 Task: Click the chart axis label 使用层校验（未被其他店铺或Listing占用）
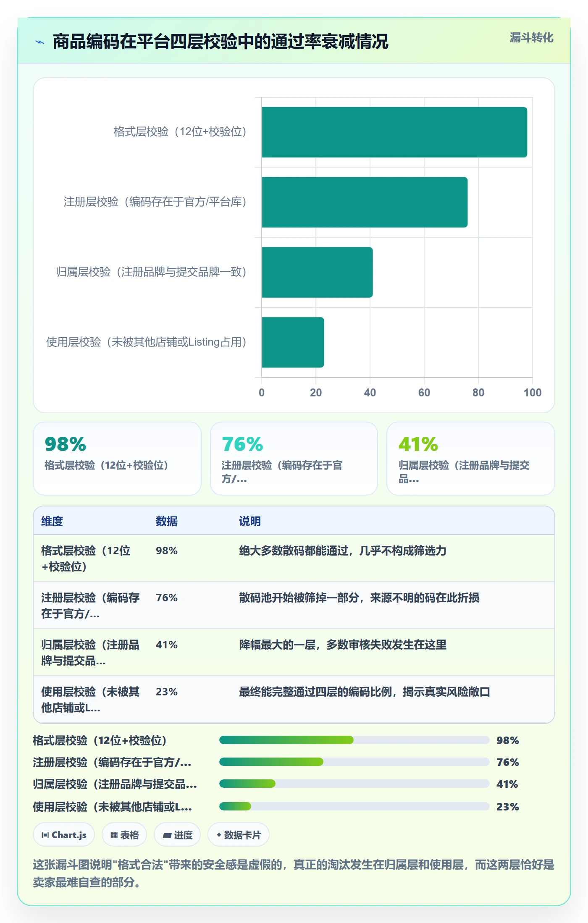coord(147,342)
